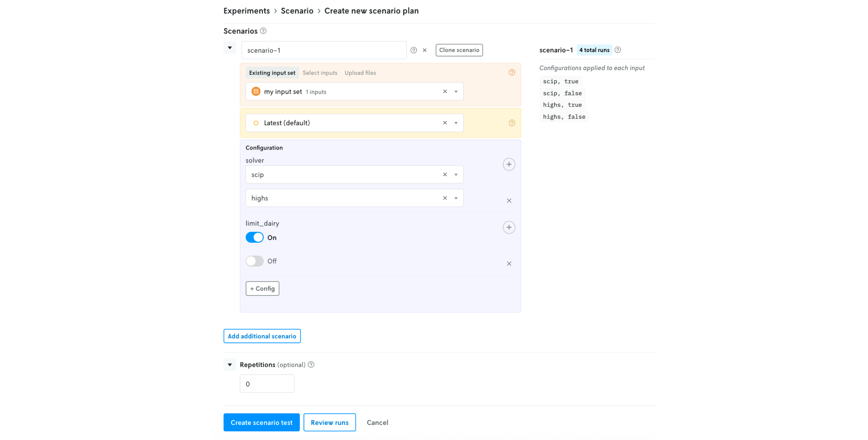Remove scenario-1 with the X icon
This screenshot has width=868, height=440.
point(425,50)
